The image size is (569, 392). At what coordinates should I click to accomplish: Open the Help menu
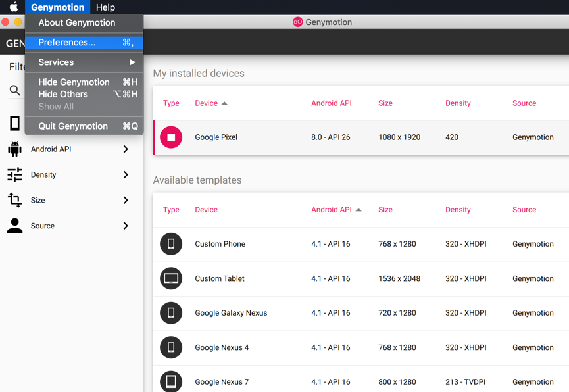click(105, 7)
